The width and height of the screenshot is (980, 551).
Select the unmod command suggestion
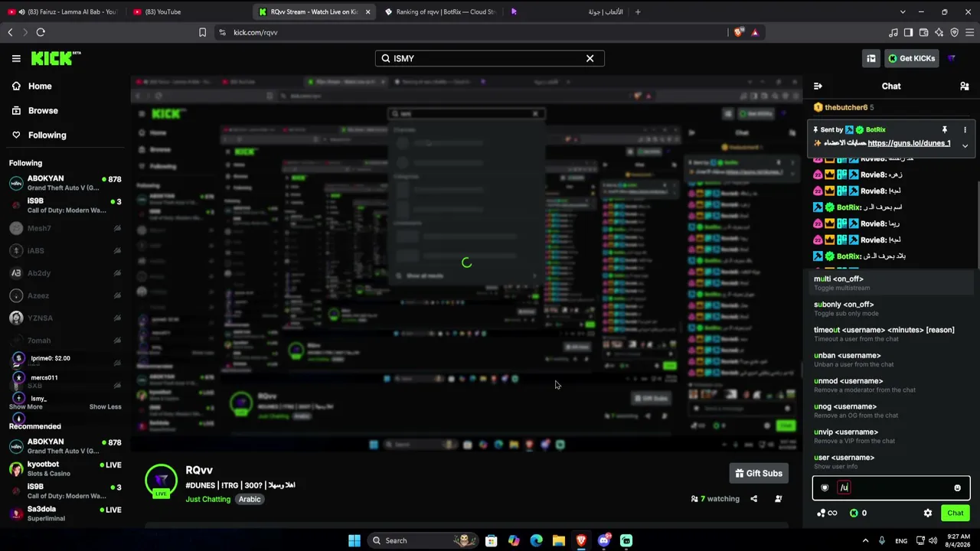890,385
